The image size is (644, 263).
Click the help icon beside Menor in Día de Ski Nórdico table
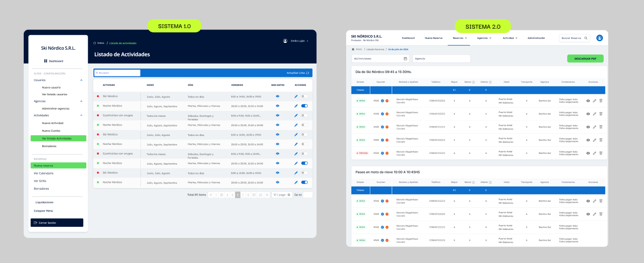474,82
